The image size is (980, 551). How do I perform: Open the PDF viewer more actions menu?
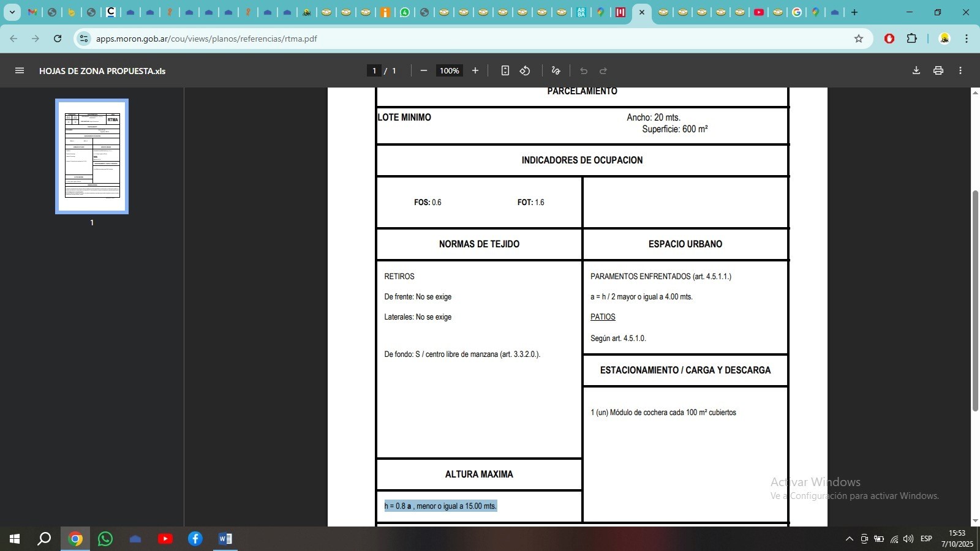960,70
